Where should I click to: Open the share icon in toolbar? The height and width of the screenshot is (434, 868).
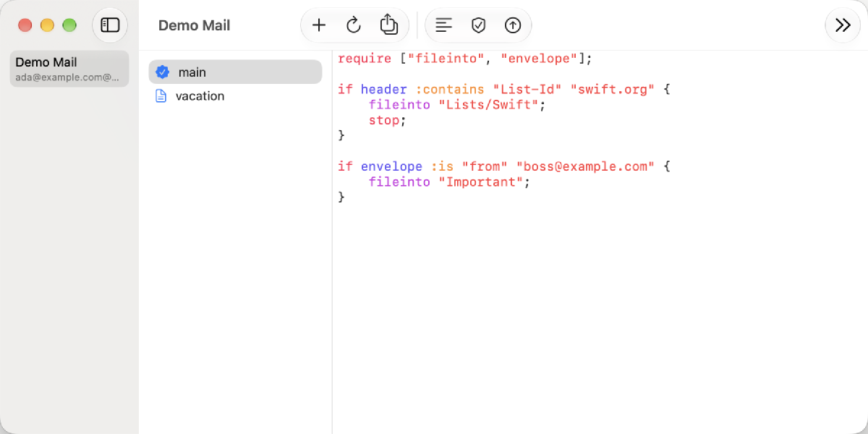389,25
